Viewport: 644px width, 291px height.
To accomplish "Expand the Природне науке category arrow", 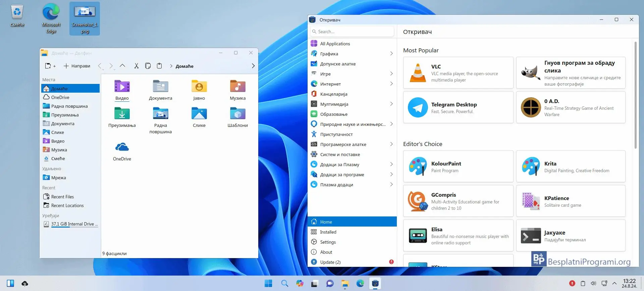I will [x=391, y=124].
